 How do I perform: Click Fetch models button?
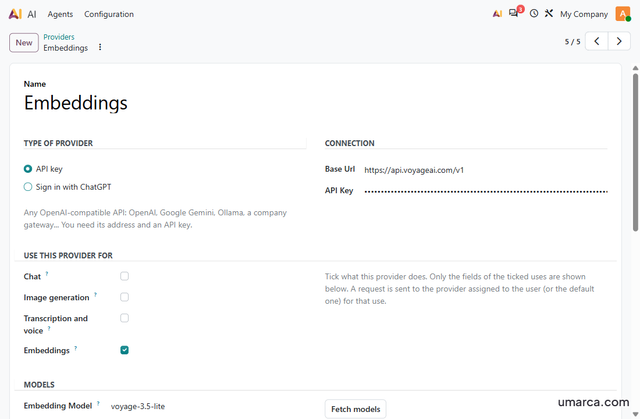click(x=356, y=409)
